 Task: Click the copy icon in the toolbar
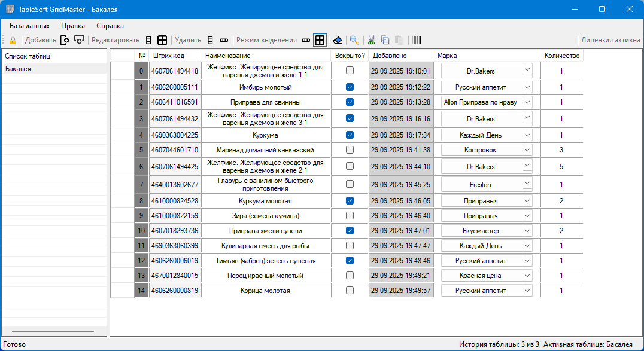(x=385, y=41)
